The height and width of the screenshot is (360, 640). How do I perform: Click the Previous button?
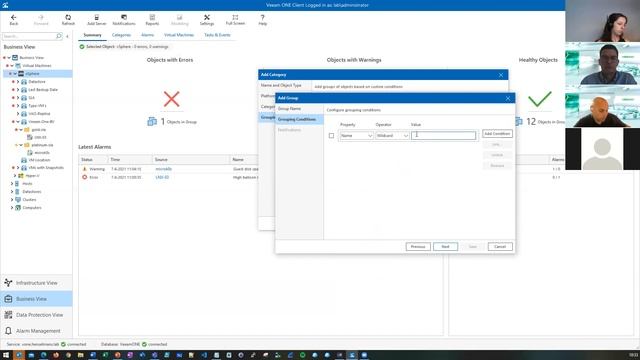[418, 247]
